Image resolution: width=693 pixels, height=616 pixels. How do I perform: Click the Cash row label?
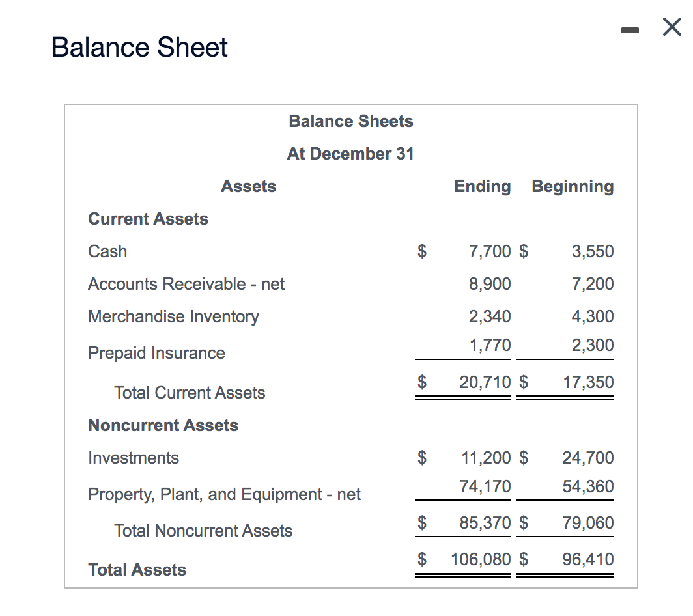(x=107, y=251)
